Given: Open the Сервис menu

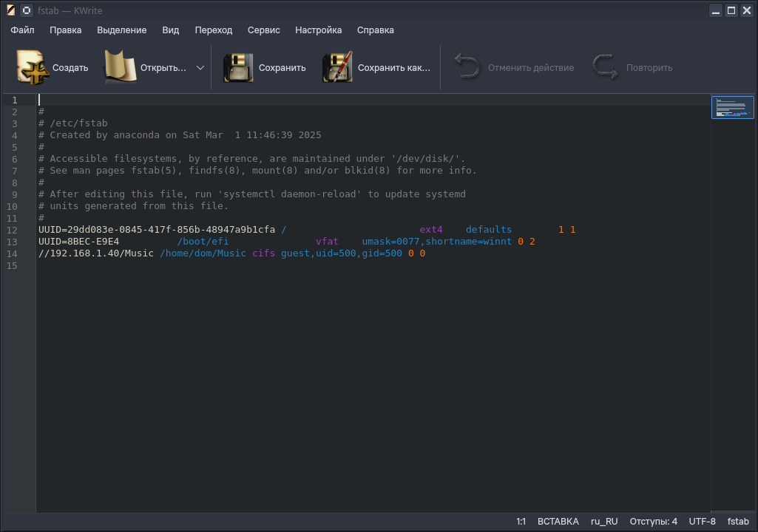Looking at the screenshot, I should [x=263, y=30].
